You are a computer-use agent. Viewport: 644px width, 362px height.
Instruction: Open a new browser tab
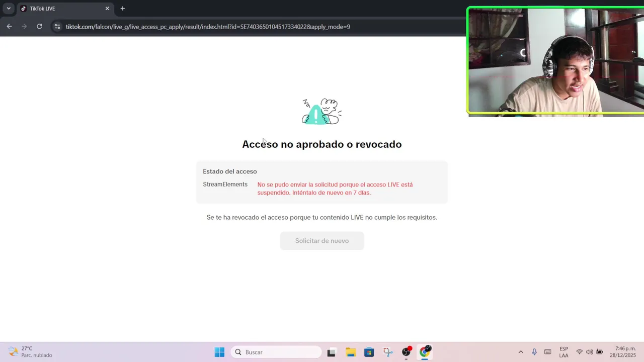(x=123, y=9)
